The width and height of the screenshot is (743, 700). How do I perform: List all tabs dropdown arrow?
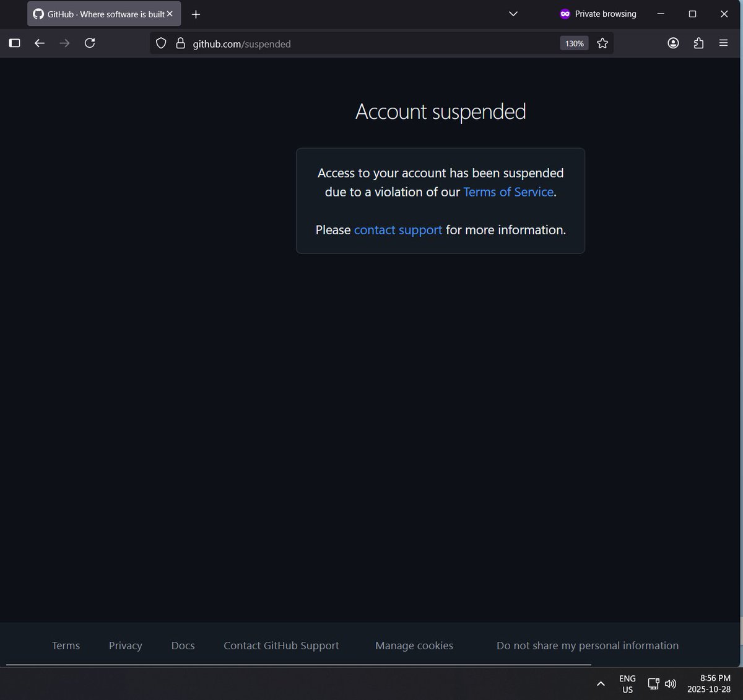pos(513,14)
